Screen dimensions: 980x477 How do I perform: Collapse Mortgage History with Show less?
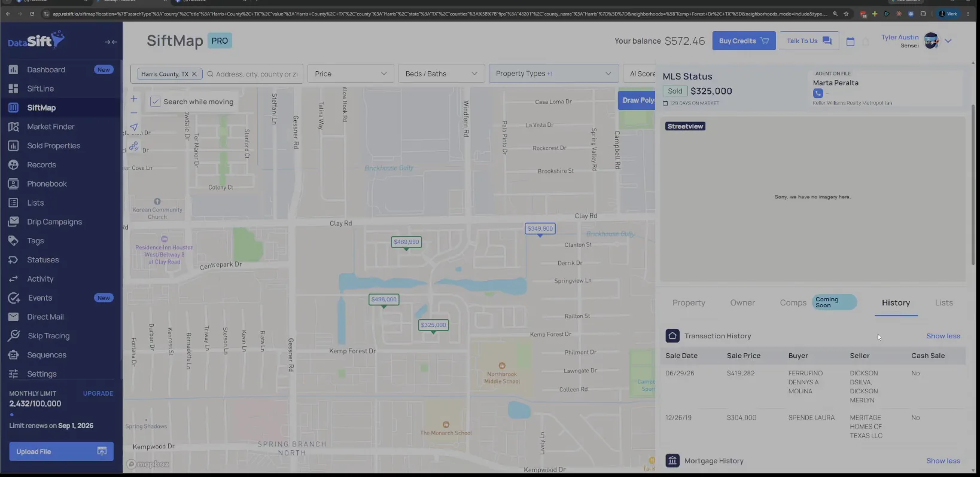(943, 461)
